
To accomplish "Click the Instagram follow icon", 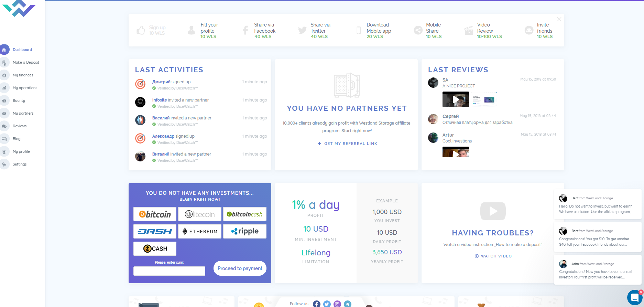I will [x=337, y=304].
